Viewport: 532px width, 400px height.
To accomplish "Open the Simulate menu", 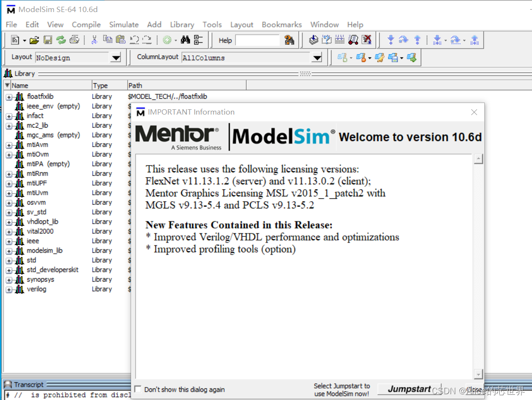I will coord(124,25).
